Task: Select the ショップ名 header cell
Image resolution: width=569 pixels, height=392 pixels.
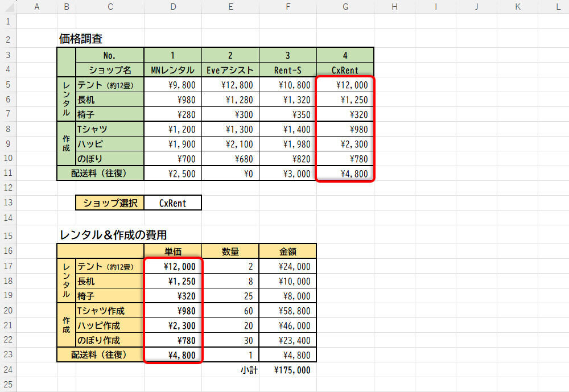Action: [x=110, y=69]
